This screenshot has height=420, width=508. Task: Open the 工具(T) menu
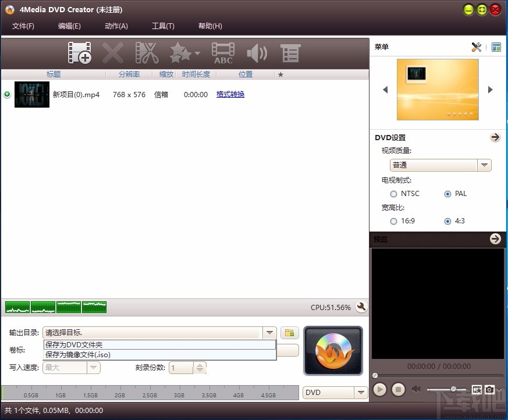coord(163,26)
